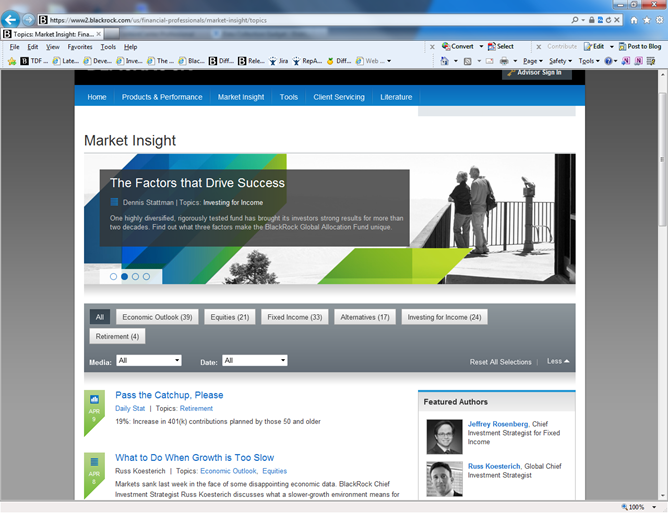
Task: Open the Favorites menu
Action: click(x=80, y=47)
